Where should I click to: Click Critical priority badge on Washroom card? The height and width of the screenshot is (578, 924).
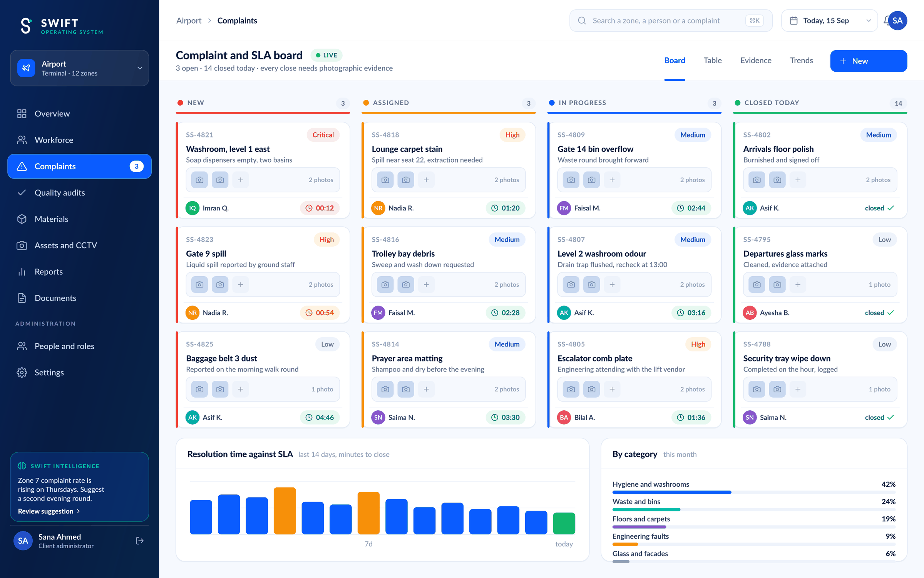323,135
